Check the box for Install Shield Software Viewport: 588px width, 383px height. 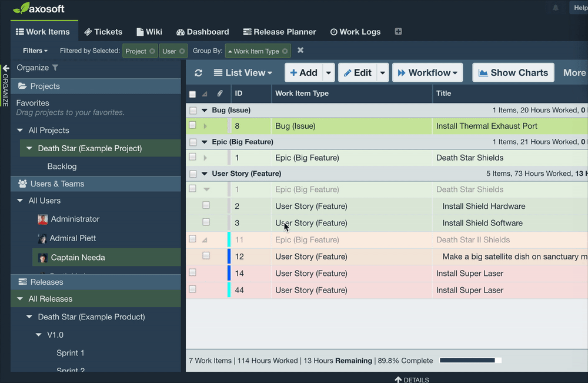(206, 222)
